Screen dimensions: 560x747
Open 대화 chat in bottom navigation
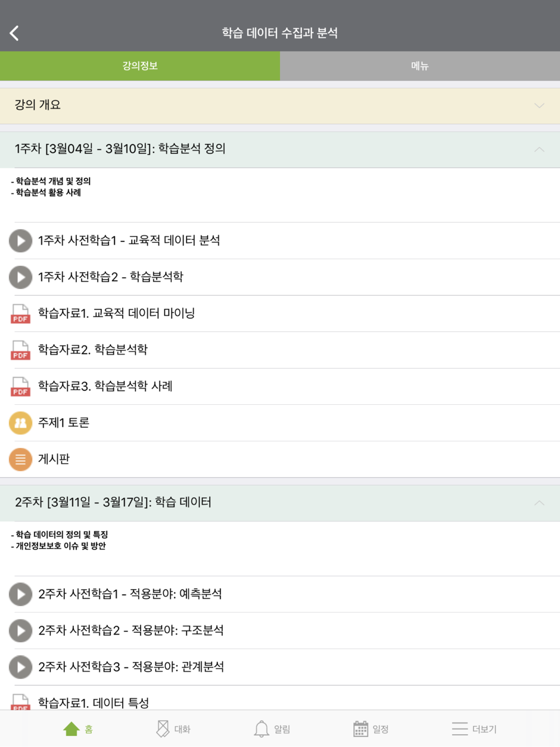coord(174,729)
